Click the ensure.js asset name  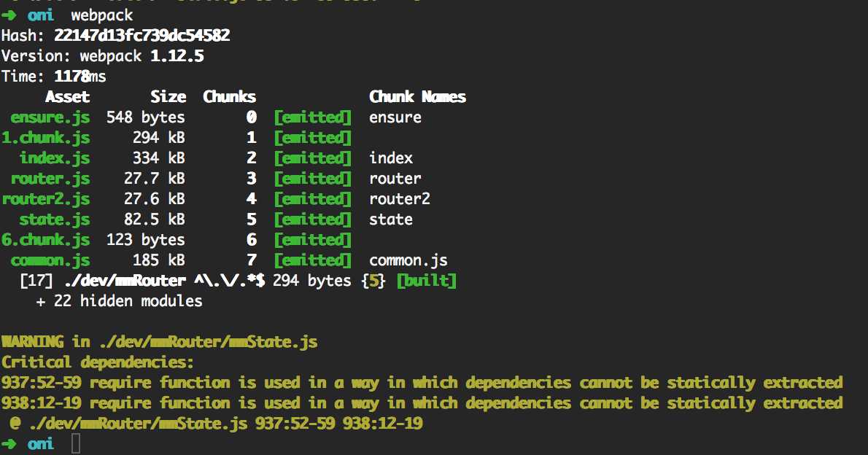[x=50, y=117]
